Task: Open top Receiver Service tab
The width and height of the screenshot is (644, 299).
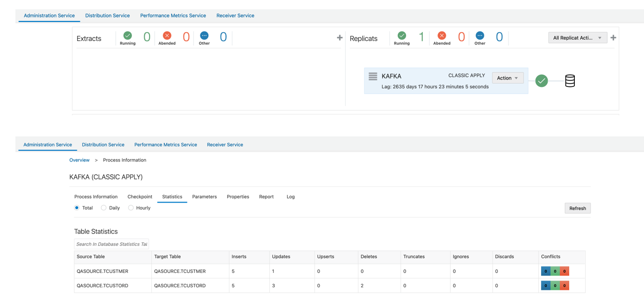Action: (x=235, y=15)
